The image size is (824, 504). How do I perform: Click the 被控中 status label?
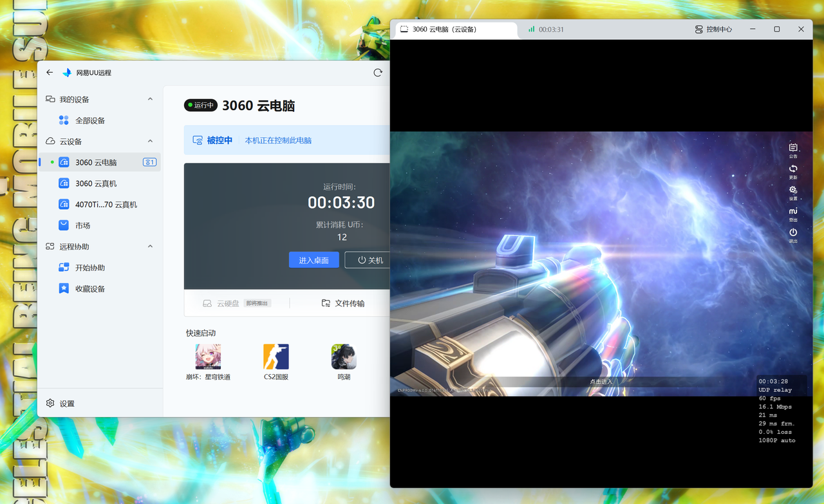coord(213,140)
